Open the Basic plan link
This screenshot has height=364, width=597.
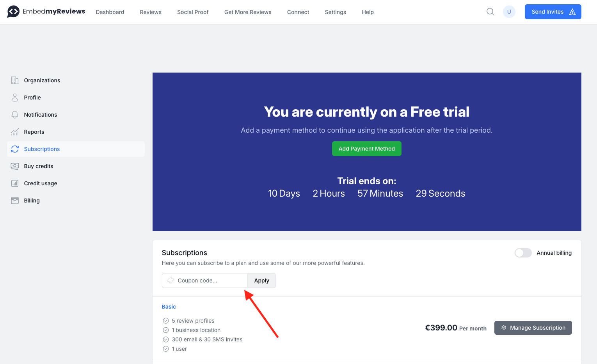(169, 307)
